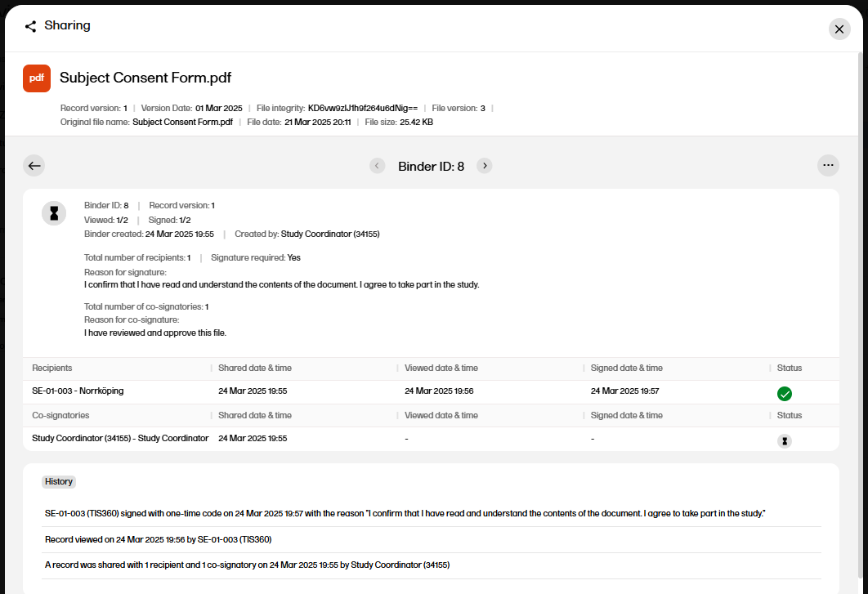The height and width of the screenshot is (594, 868).
Task: Click the Co-signatories column header
Action: [60, 416]
